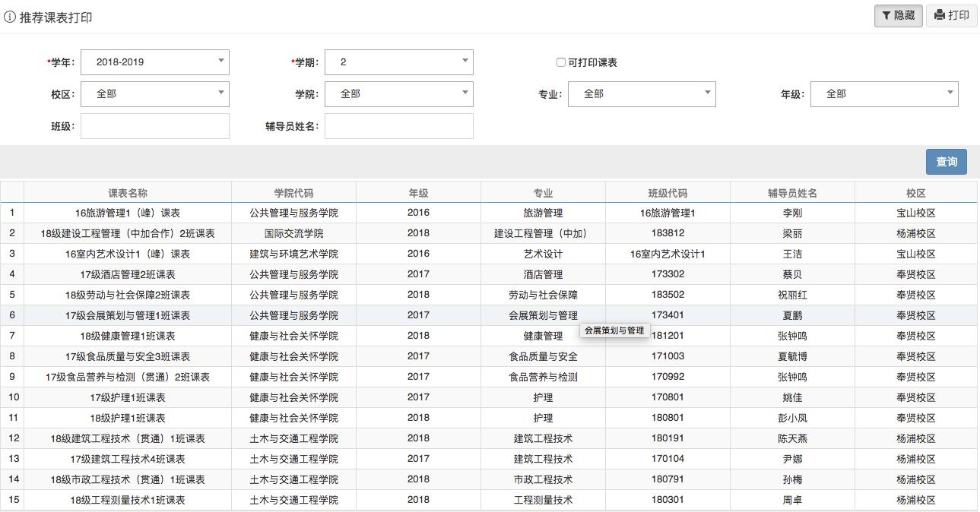Image resolution: width=980 pixels, height=512 pixels.
Task: Click the 会展策划与管理 tooltip label
Action: [614, 330]
